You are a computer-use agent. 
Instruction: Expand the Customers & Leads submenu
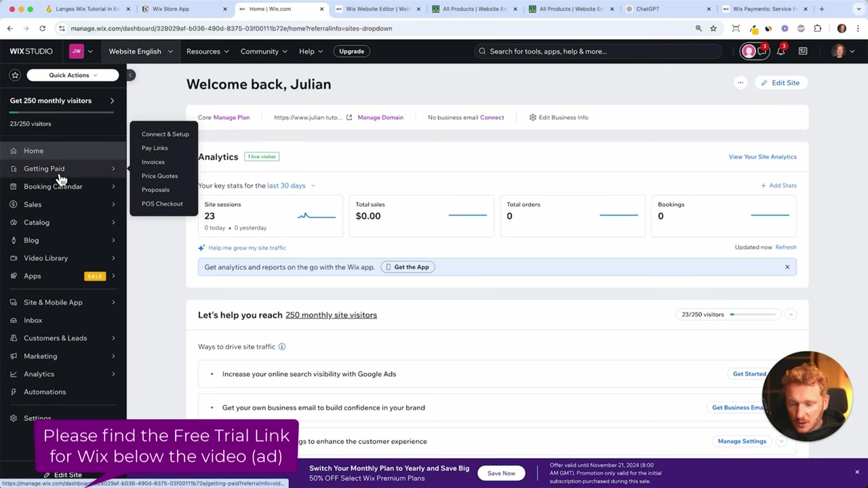(113, 338)
